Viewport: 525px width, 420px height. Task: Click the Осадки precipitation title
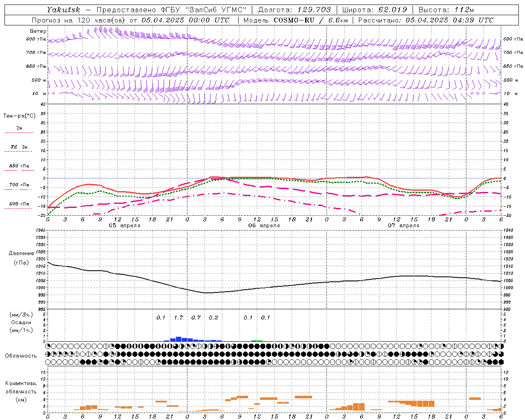click(x=21, y=322)
